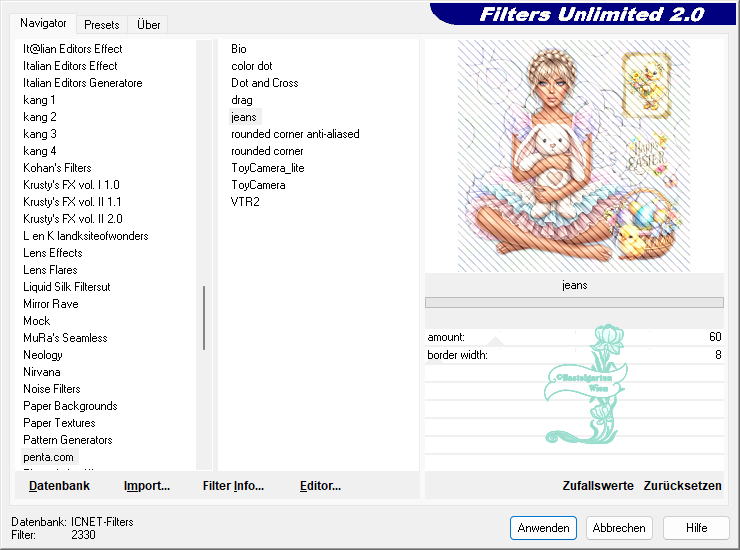Pick the ToyCamera_lite filter
The image size is (740, 550).
[267, 168]
